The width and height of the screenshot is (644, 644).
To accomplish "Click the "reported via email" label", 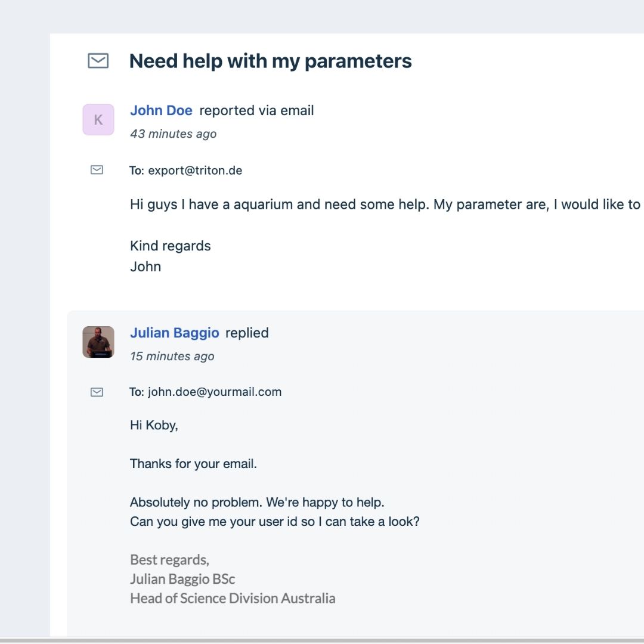I will coord(256,110).
